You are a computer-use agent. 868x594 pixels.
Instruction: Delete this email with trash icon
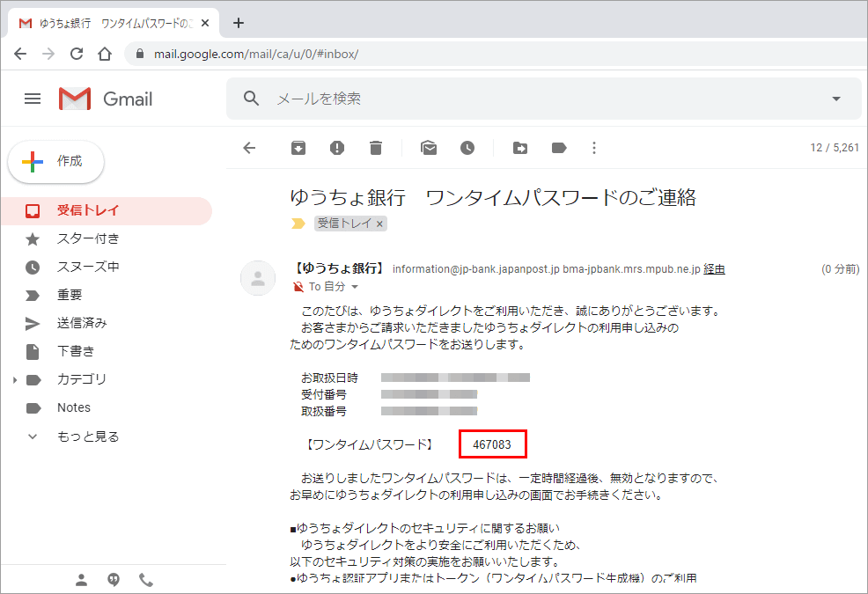376,148
